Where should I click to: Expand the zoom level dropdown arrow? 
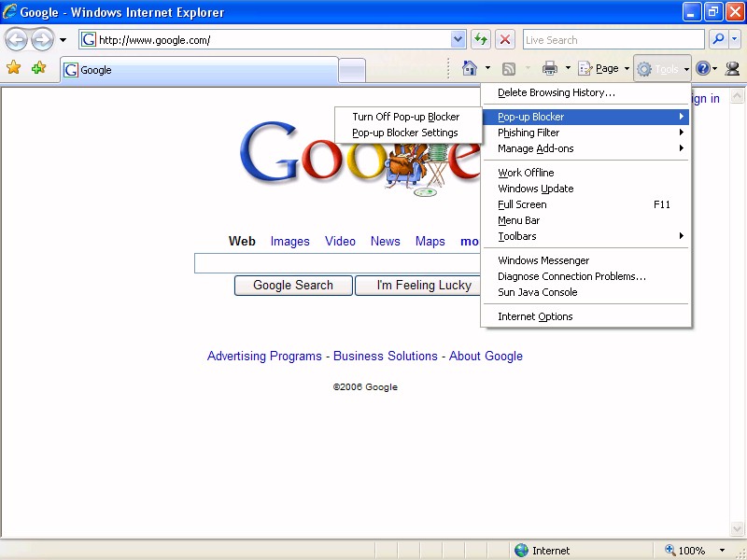click(x=722, y=551)
